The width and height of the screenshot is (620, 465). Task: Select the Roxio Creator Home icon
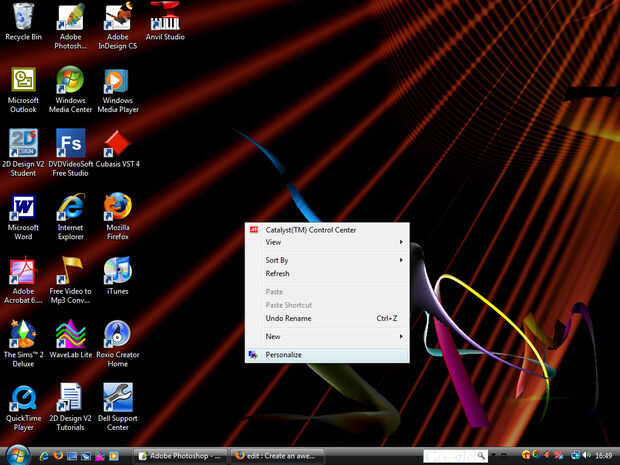coord(117,344)
